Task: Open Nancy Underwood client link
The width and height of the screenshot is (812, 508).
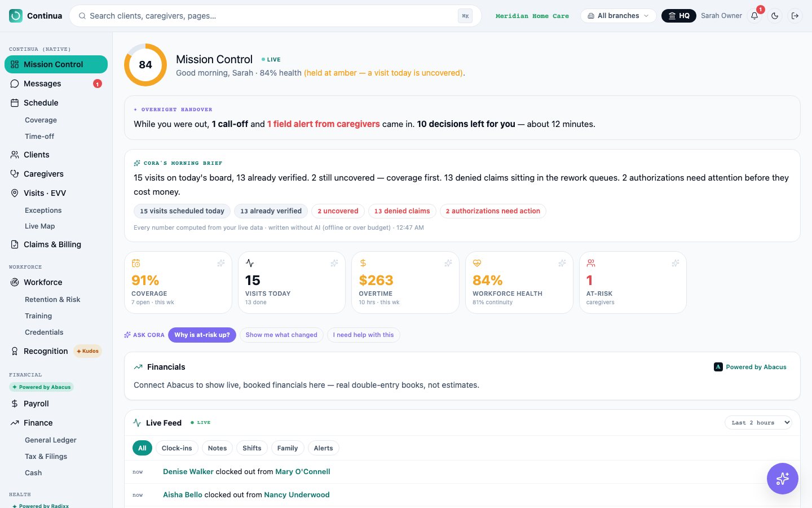Action: 297,495
